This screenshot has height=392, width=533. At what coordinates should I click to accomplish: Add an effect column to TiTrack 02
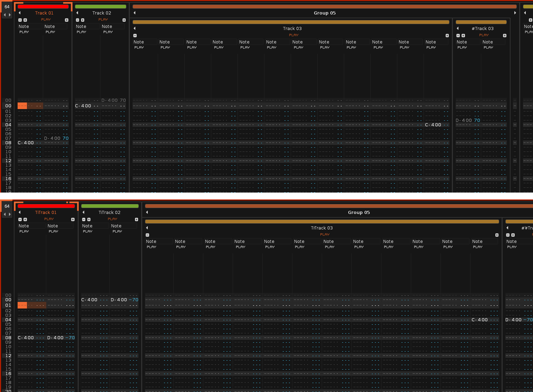click(136, 219)
